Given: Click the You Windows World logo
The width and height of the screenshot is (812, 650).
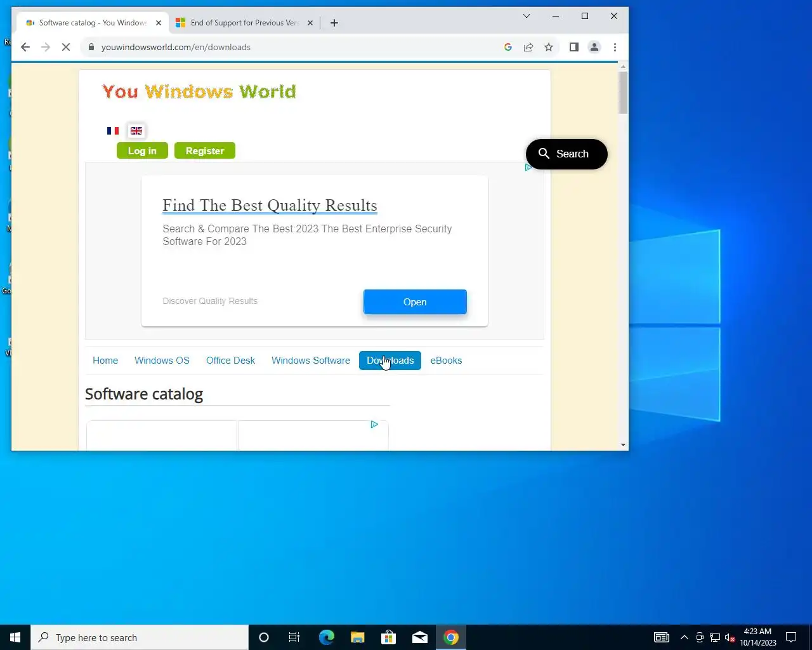Looking at the screenshot, I should 199,92.
